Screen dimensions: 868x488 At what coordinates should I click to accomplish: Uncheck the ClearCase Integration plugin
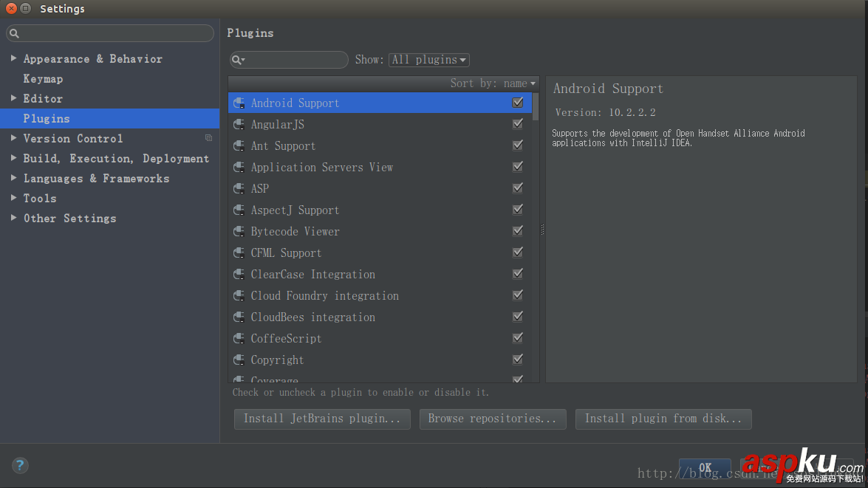tap(518, 274)
